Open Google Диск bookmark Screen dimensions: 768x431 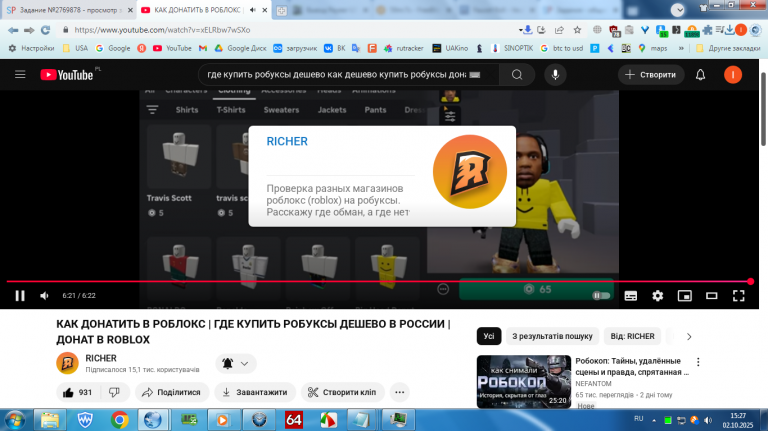(x=240, y=48)
